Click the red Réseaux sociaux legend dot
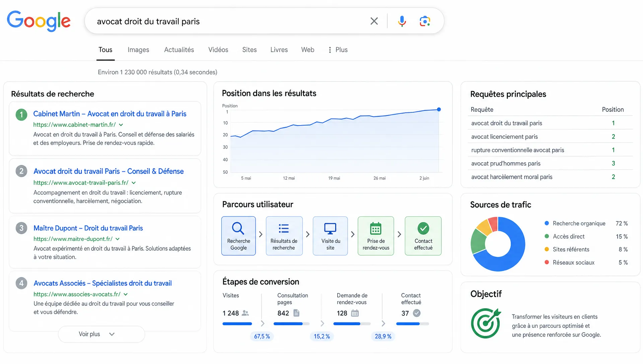This screenshot has height=364, width=643. tap(547, 262)
